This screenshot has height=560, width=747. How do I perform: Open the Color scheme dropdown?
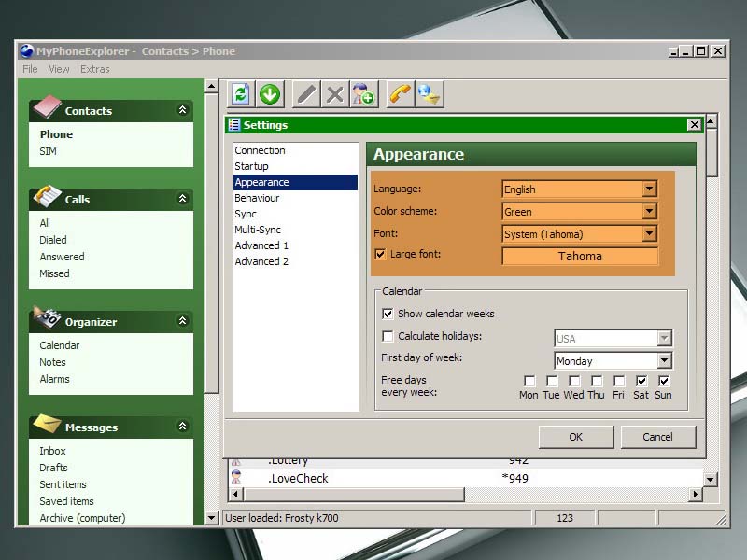click(x=649, y=212)
